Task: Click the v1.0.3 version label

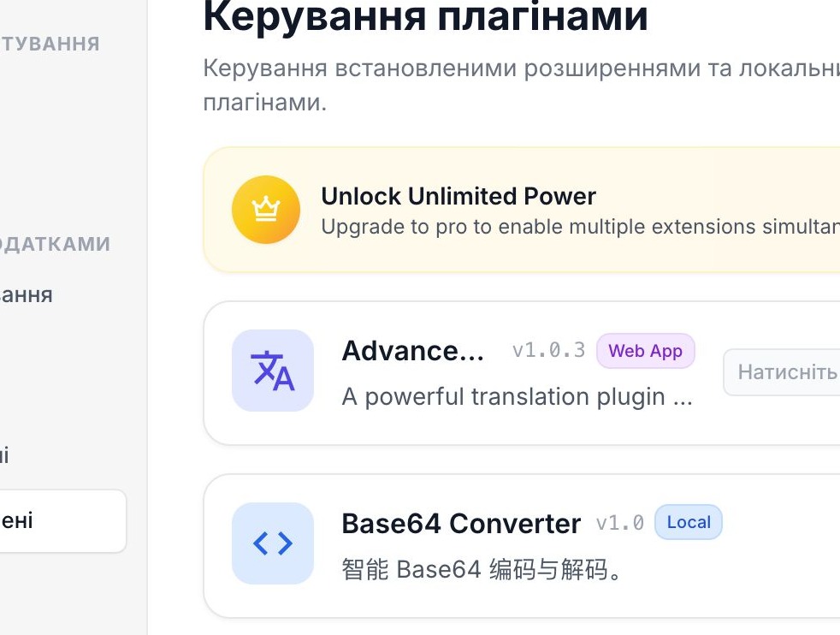Action: coord(548,351)
